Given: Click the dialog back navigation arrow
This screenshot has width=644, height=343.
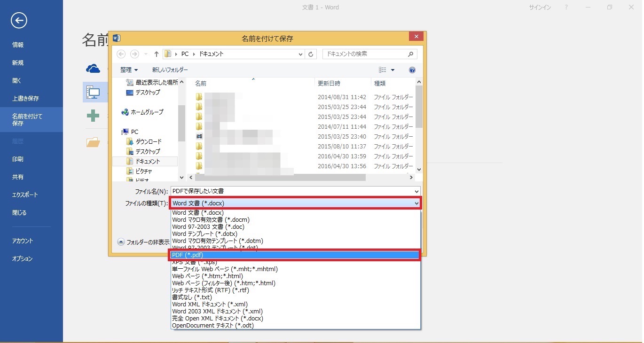Looking at the screenshot, I should (121, 54).
